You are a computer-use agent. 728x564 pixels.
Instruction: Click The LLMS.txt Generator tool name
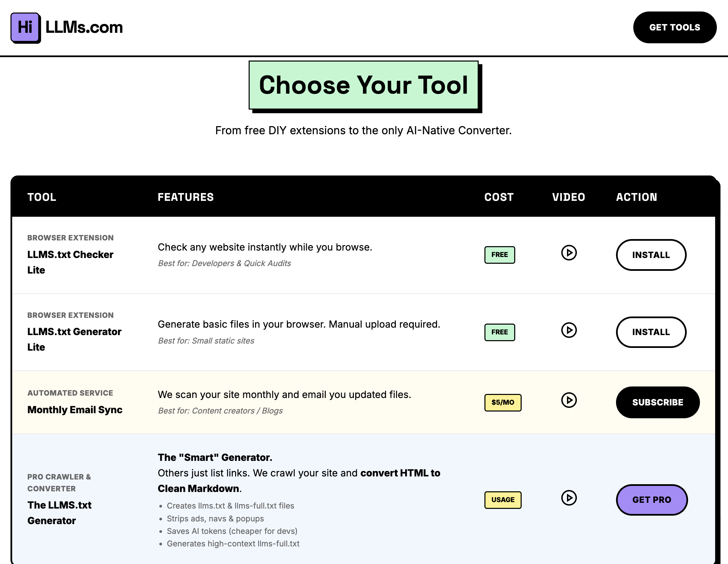[59, 513]
